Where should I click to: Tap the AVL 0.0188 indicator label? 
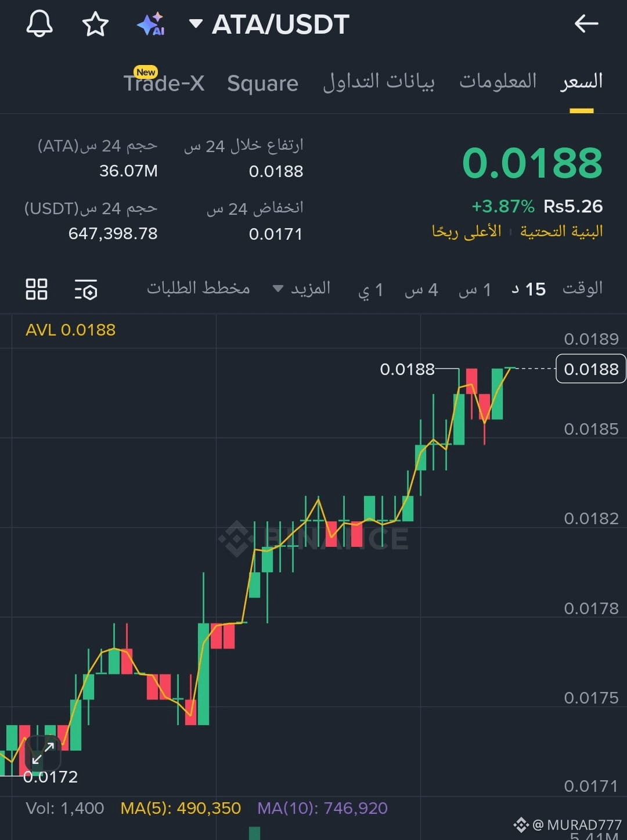pos(71,330)
